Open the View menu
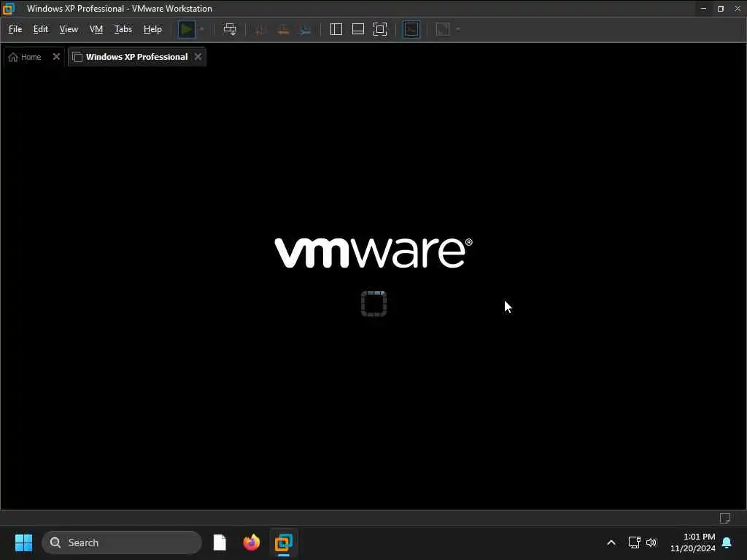747x560 pixels. point(69,29)
